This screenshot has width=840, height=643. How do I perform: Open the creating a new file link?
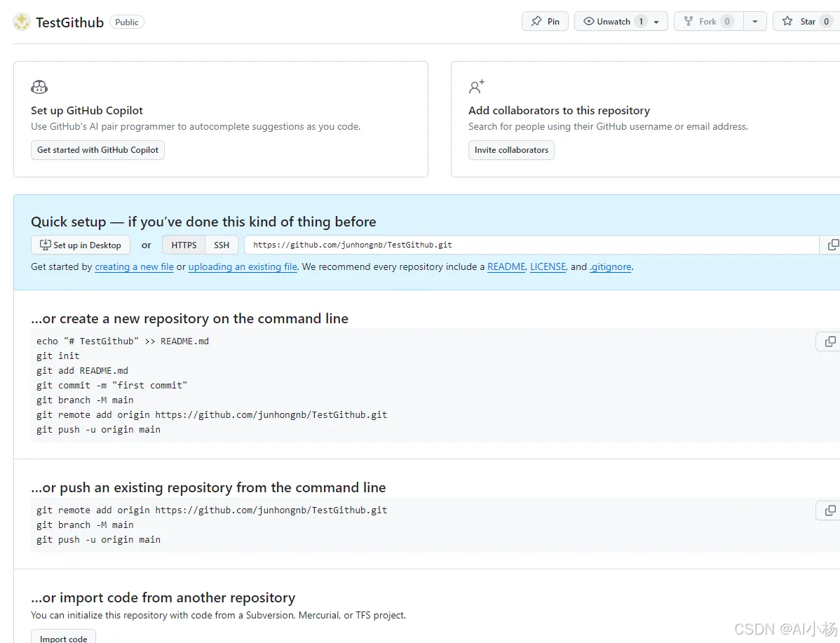[x=134, y=267]
